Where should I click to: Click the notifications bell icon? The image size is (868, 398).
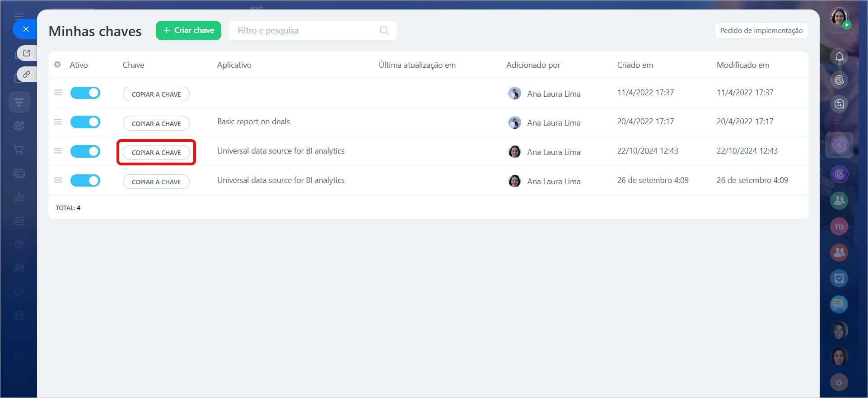(x=839, y=56)
